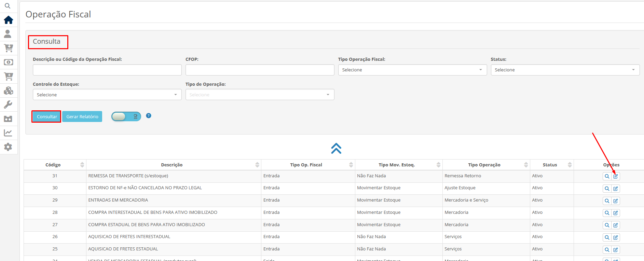The width and height of the screenshot is (644, 261).
Task: Open the settings gear sidebar icon
Action: pos(8,147)
